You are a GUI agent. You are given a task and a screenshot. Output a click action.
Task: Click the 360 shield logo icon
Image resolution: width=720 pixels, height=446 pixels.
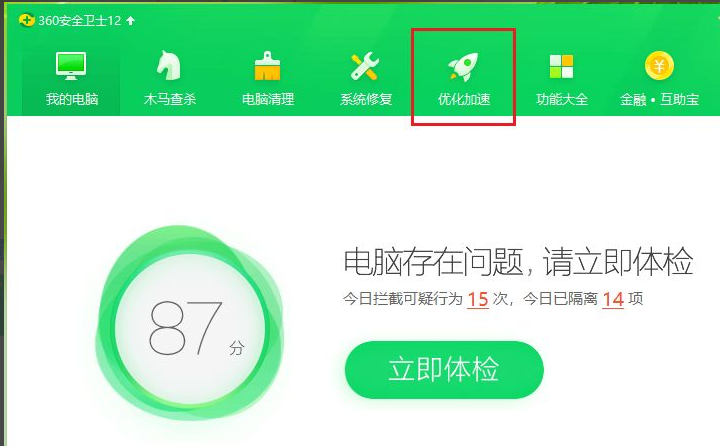[26, 20]
